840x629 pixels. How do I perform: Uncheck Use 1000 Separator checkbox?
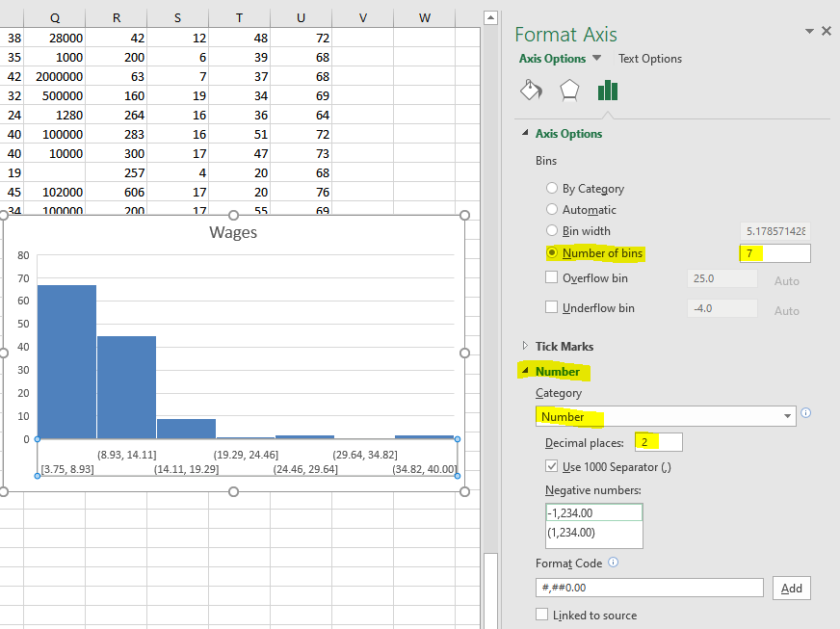pos(552,466)
